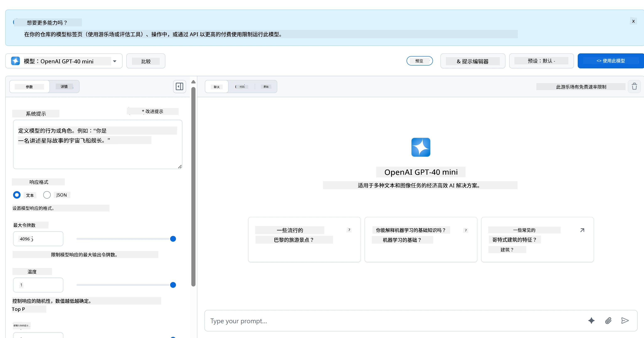Clear chat with the trash icon
Viewport: 644px width, 338px height.
634,86
